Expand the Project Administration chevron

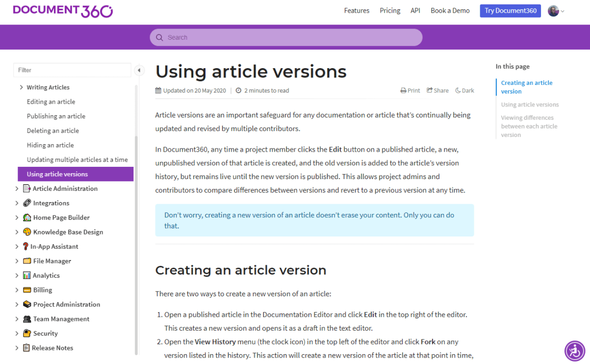click(x=17, y=304)
